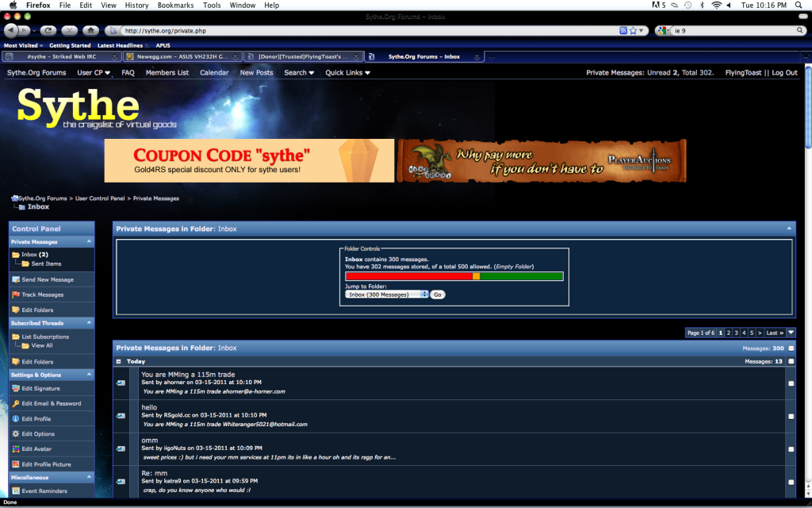Select all 300 messages checkbox
This screenshot has width=812, height=508.
click(x=791, y=348)
